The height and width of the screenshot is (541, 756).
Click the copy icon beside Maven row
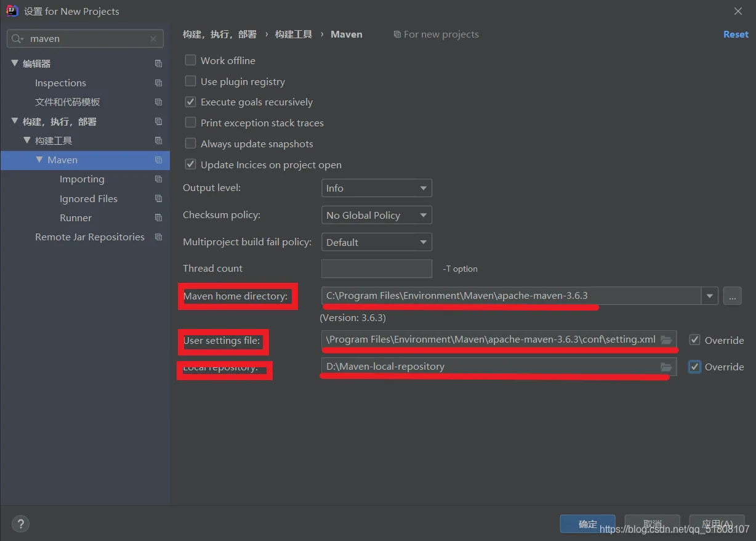(x=158, y=160)
